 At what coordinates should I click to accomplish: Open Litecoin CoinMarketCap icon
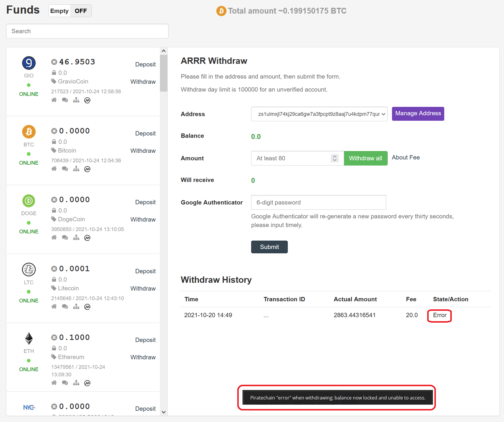pyautogui.click(x=87, y=307)
